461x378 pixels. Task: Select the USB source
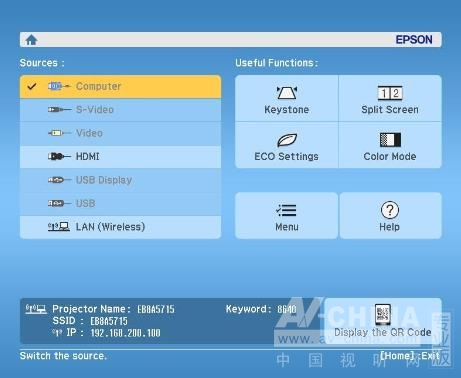pos(120,204)
